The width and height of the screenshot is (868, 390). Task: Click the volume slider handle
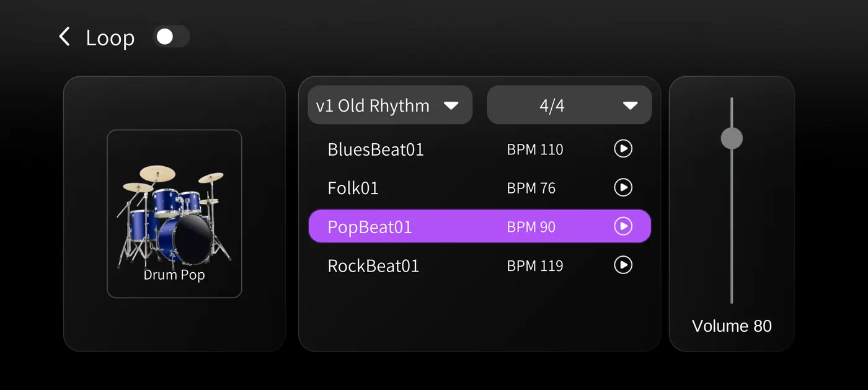[x=732, y=138]
